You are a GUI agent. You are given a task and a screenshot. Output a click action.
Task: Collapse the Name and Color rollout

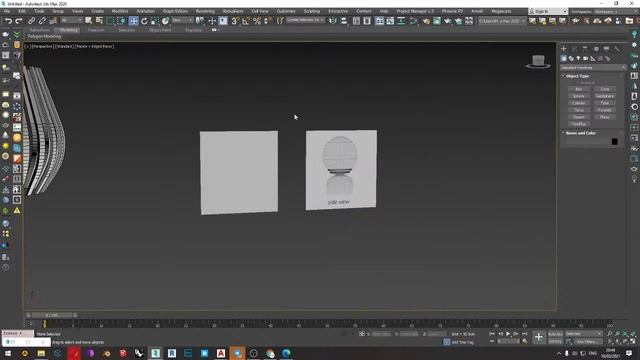[580, 133]
